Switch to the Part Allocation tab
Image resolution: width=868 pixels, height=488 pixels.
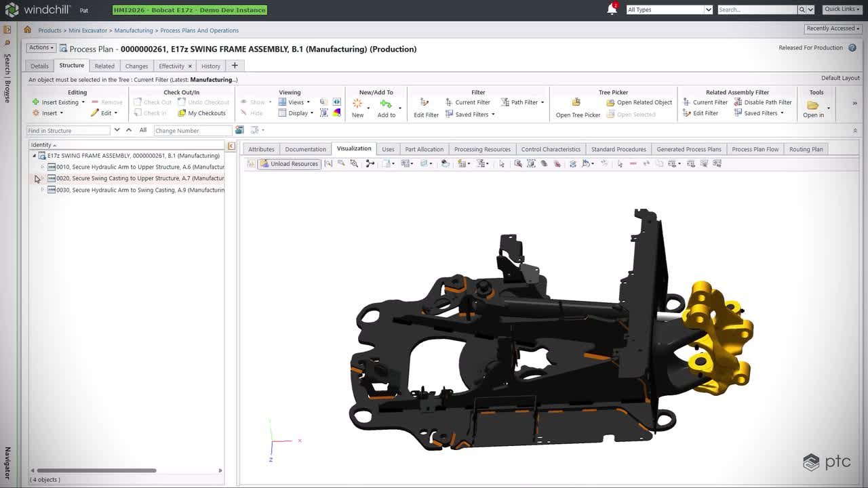point(424,149)
